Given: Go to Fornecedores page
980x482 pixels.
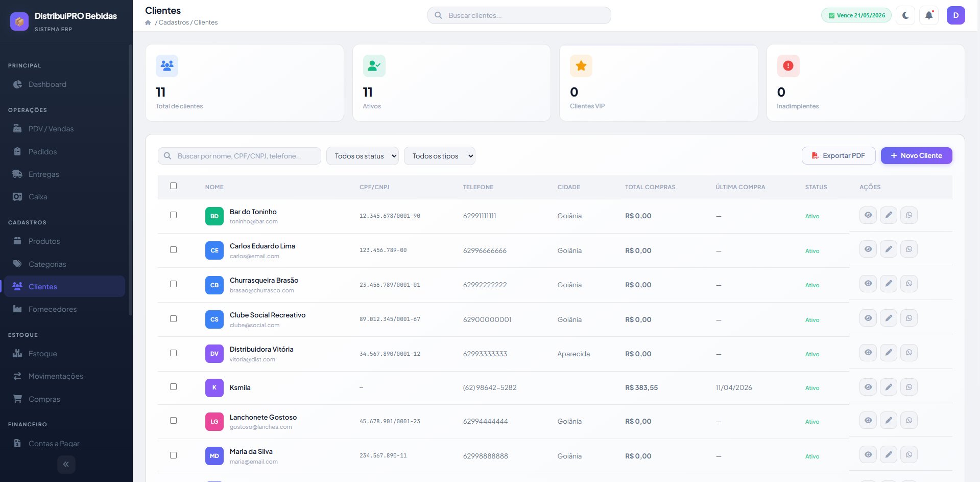Looking at the screenshot, I should coord(65,309).
